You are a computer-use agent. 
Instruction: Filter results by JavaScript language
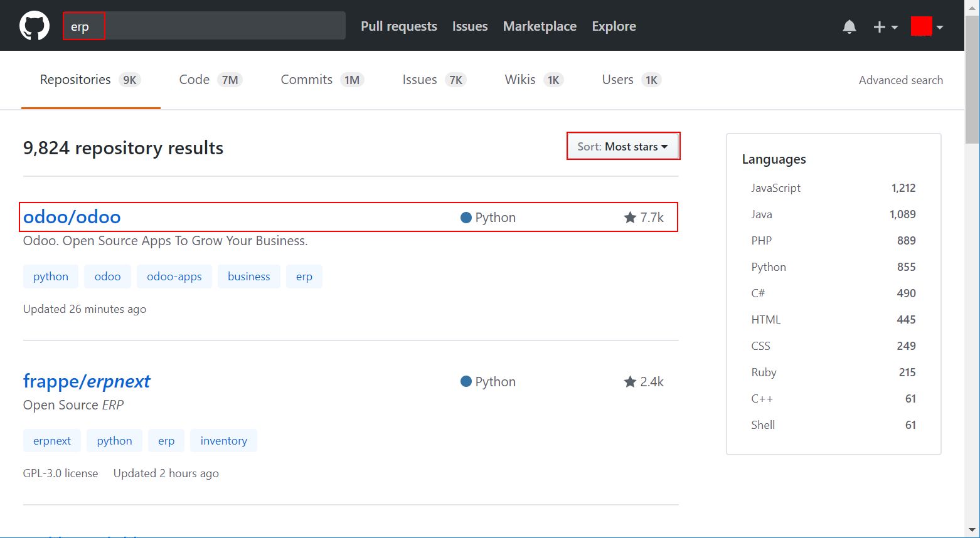(x=775, y=188)
